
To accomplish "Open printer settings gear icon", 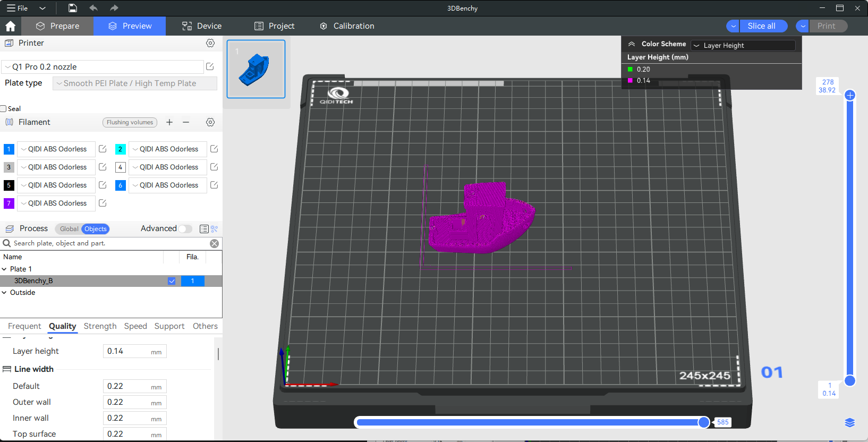I will click(x=210, y=43).
